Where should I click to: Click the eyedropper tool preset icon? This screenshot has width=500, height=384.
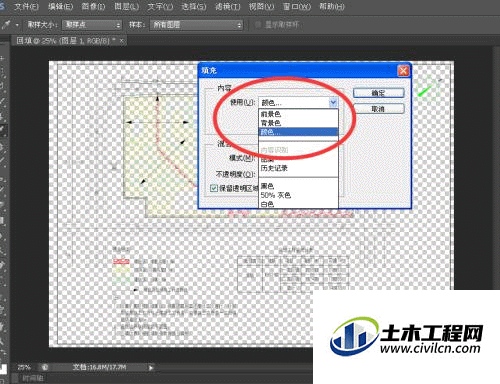[6, 25]
